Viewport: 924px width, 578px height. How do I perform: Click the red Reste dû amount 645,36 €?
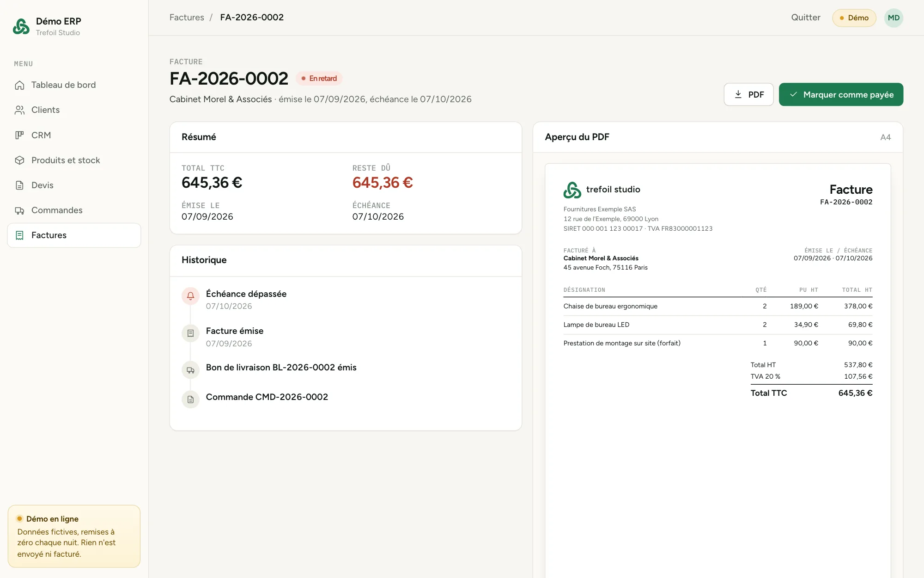tap(383, 183)
